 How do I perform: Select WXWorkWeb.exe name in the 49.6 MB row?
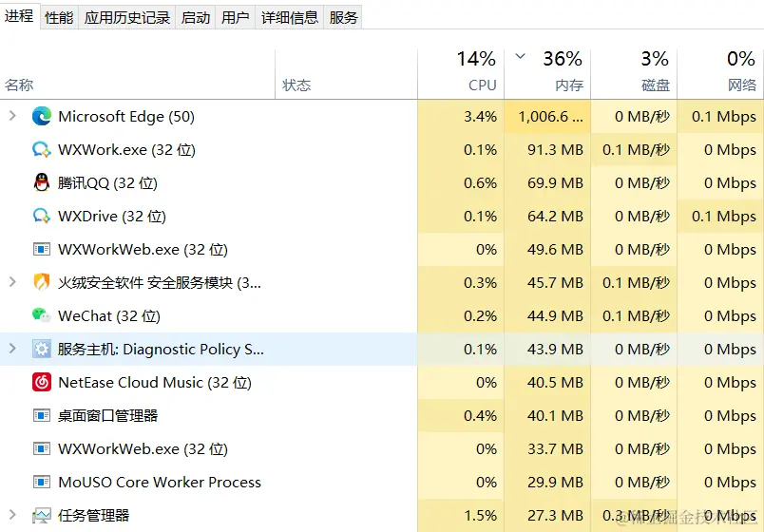coord(143,250)
